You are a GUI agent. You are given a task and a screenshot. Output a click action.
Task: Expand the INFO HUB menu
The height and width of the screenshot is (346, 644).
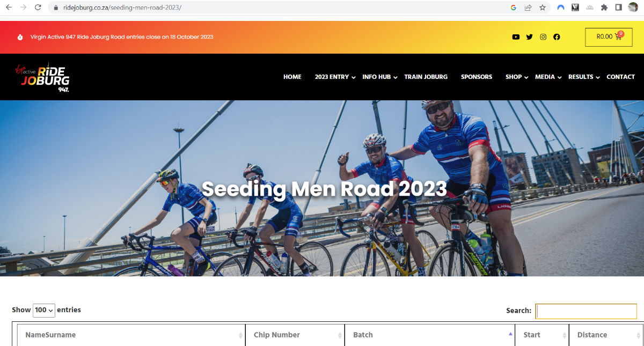[380, 77]
